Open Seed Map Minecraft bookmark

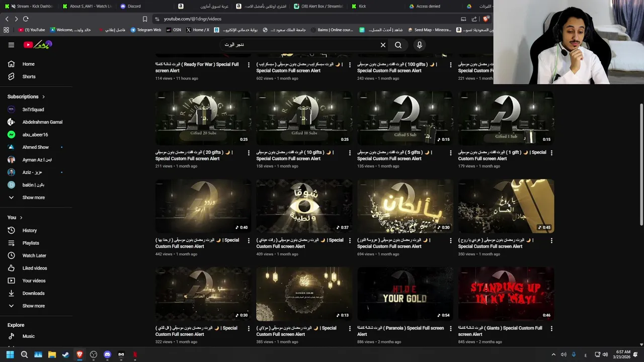click(430, 30)
